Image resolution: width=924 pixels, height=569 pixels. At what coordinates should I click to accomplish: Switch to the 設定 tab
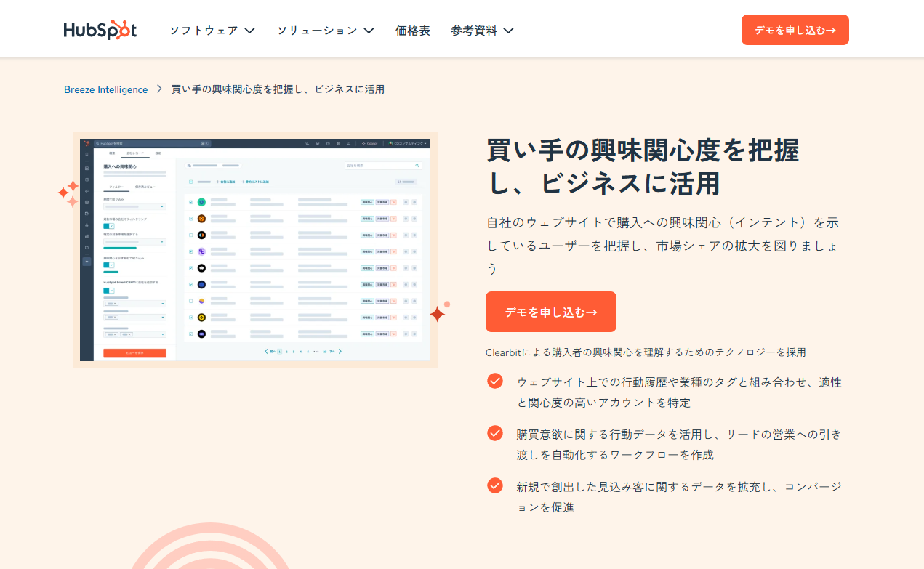coord(158,153)
